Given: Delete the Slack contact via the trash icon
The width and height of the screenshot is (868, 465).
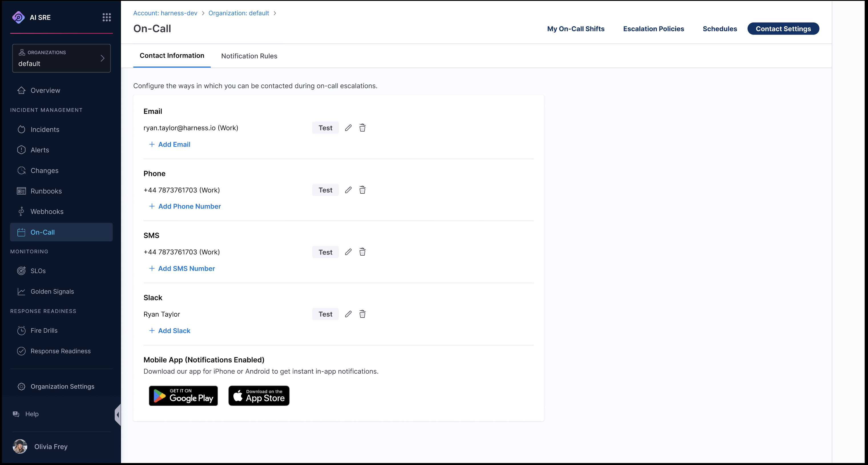Looking at the screenshot, I should [x=362, y=314].
